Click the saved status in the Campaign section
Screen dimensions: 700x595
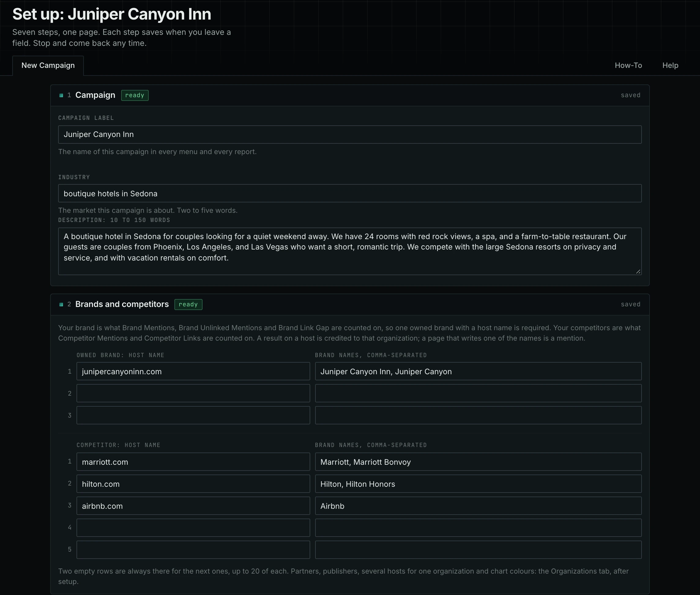(x=631, y=95)
